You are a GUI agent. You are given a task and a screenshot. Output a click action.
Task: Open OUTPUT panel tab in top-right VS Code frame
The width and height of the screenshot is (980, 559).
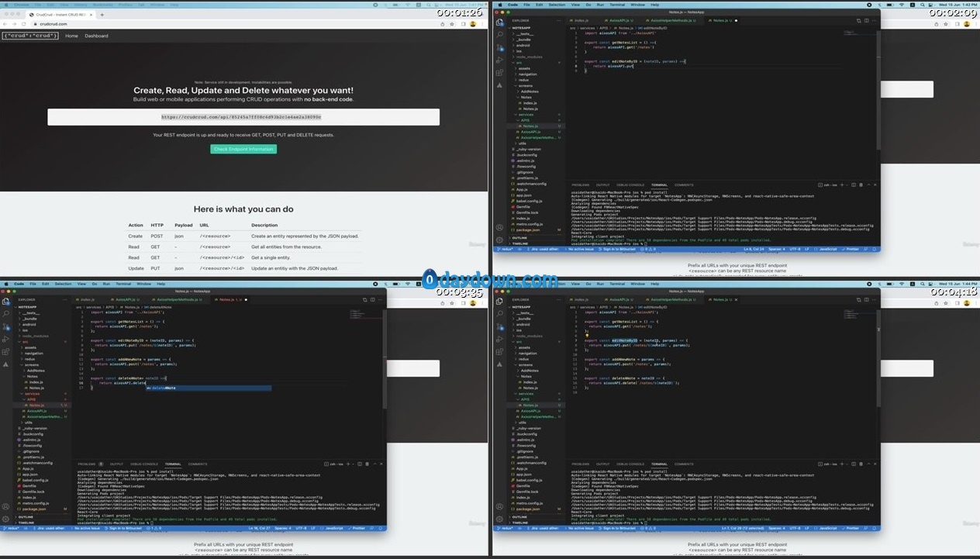[x=602, y=185]
